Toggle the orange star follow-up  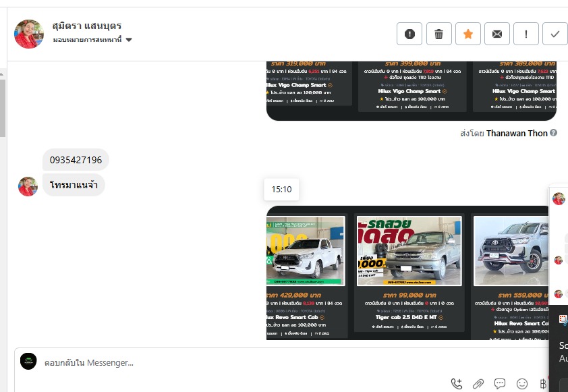(x=467, y=34)
